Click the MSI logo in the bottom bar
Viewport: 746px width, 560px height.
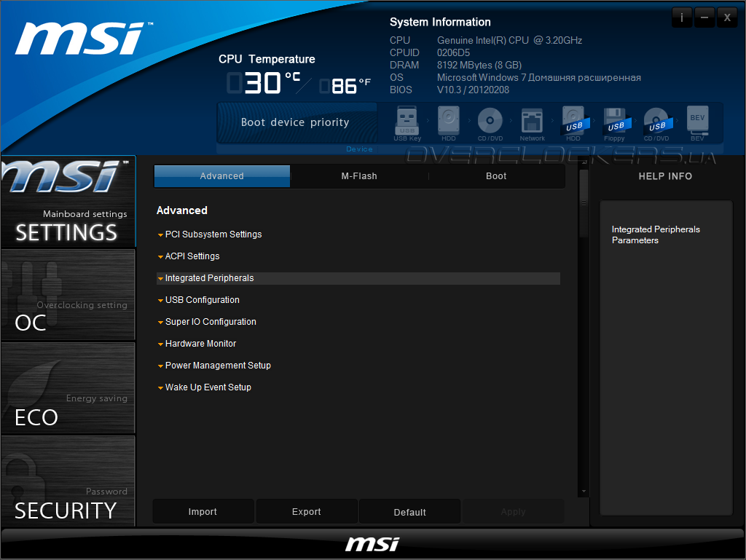[x=372, y=544]
